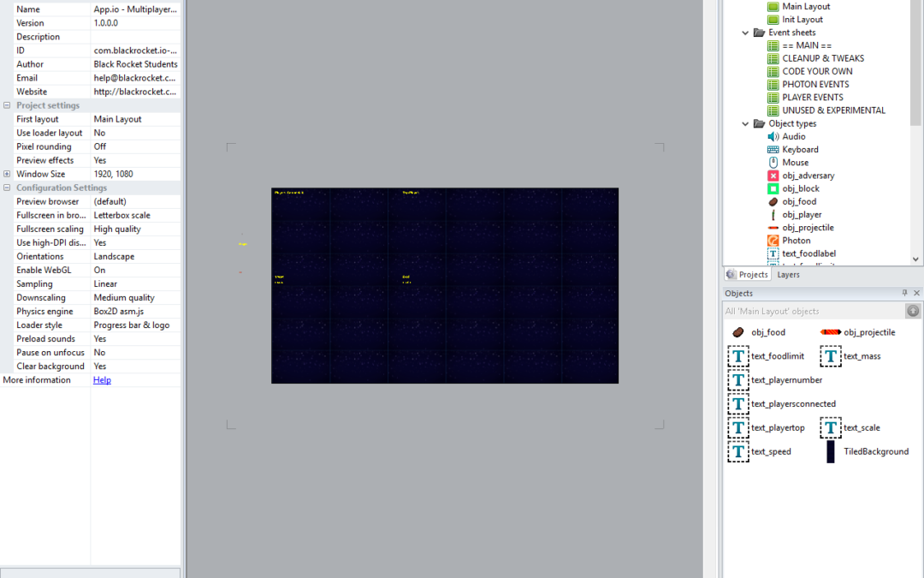Pin the Objects panel
Viewport: 924px width, 578px height.
click(904, 293)
